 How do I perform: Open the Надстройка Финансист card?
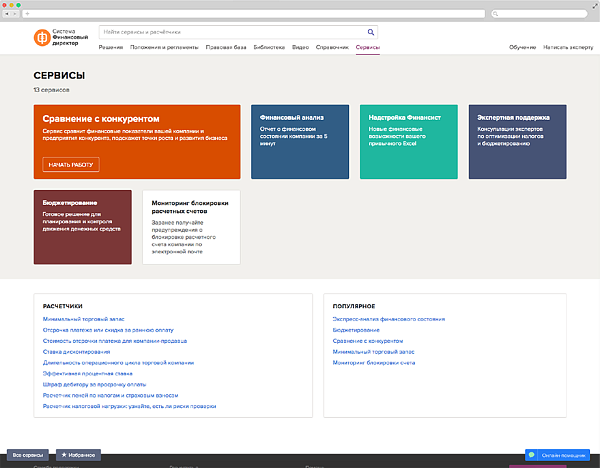[409, 142]
